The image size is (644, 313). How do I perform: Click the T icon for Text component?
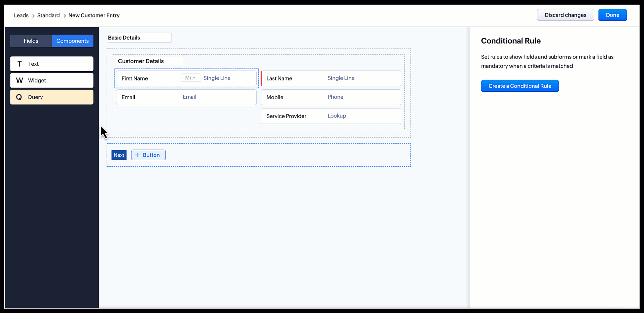pos(19,64)
